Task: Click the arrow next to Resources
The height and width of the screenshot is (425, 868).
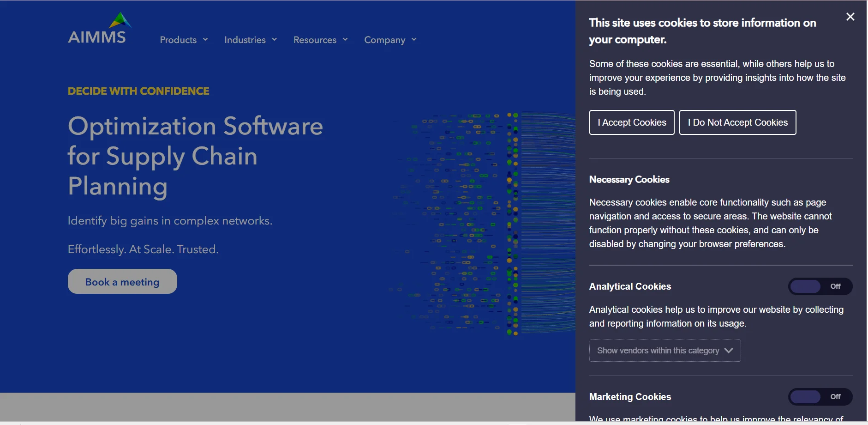Action: pyautogui.click(x=345, y=40)
